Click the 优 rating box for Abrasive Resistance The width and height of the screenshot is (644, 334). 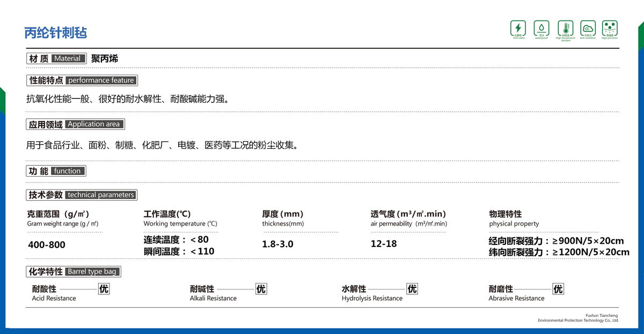[x=558, y=289]
